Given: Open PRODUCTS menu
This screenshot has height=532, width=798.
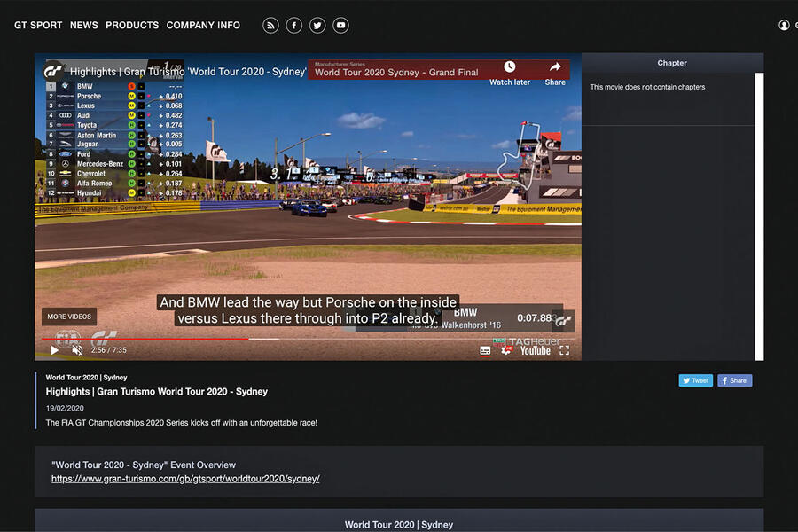Looking at the screenshot, I should (132, 25).
